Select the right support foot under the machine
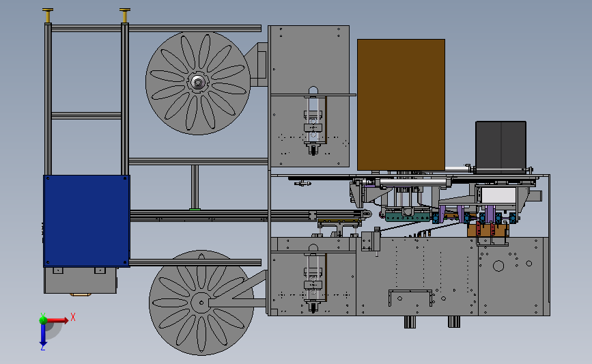This screenshot has width=592, height=364. 454,322
